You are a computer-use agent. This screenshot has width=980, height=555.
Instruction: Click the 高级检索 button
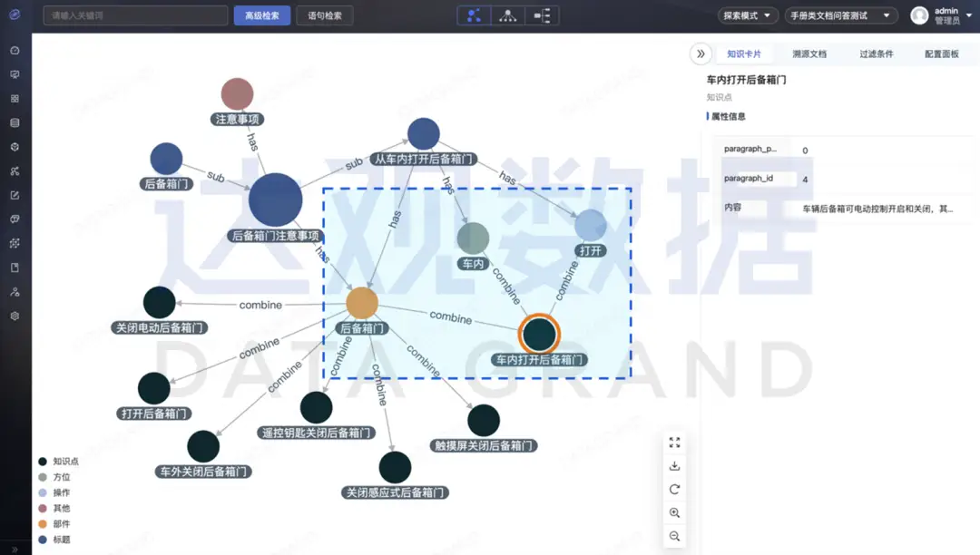point(262,15)
